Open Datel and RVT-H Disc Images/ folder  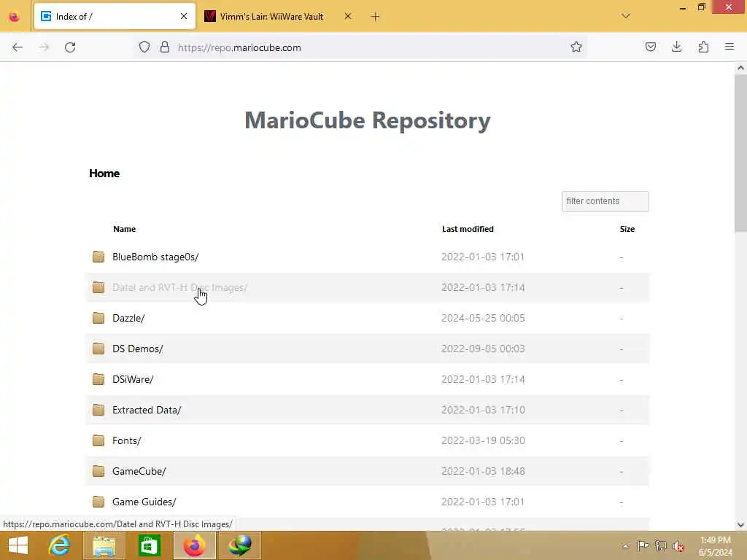tap(179, 287)
